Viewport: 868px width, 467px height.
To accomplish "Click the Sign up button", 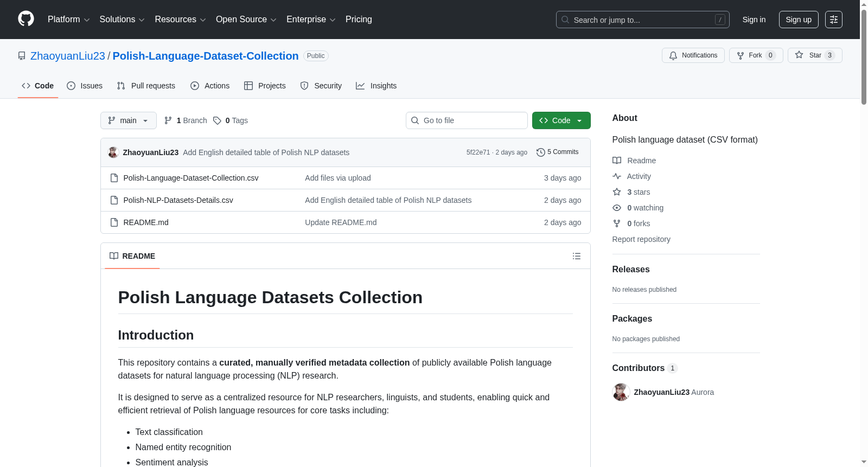I will 799,20.
